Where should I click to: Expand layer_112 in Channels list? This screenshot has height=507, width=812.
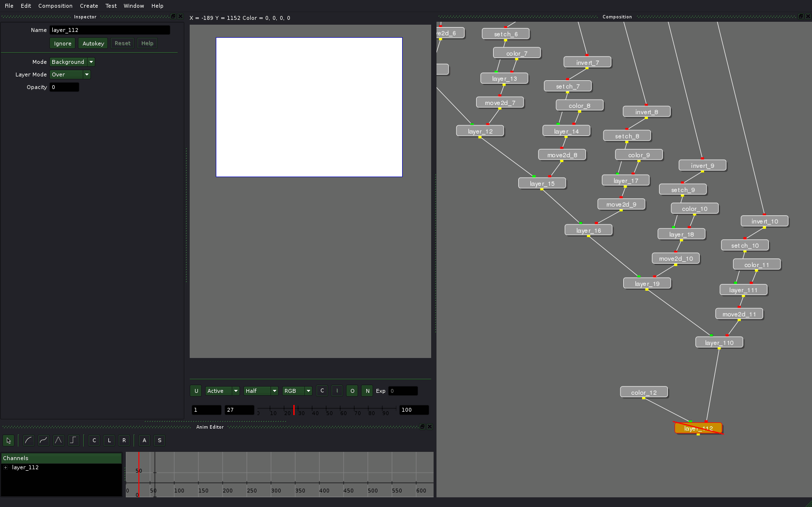6,468
